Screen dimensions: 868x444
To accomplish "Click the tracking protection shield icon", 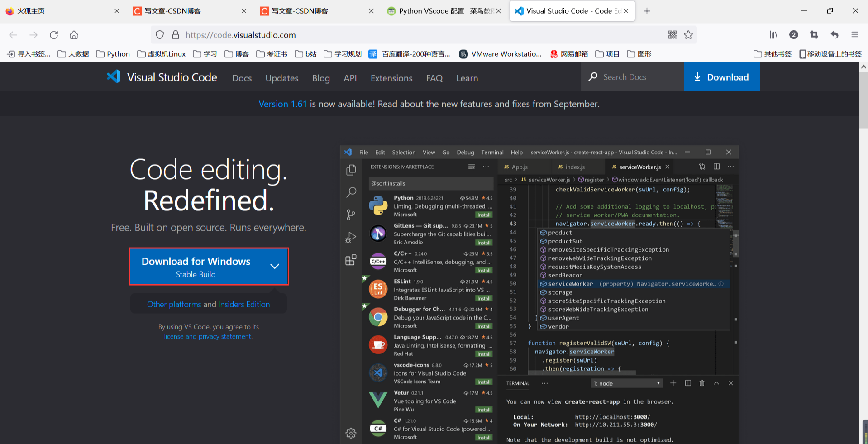I will 160,35.
